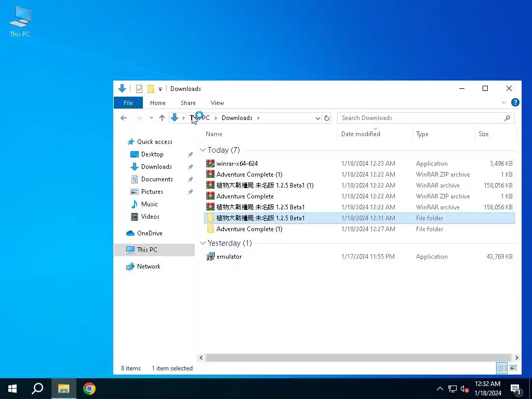This screenshot has height=399, width=532.
Task: Click the File Explorer taskbar icon
Action: coord(63,389)
